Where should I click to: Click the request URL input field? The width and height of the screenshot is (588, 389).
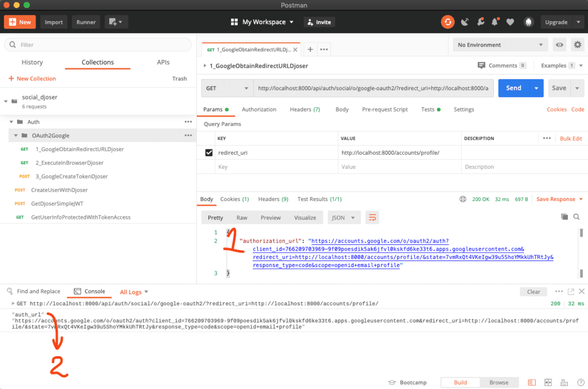point(373,88)
